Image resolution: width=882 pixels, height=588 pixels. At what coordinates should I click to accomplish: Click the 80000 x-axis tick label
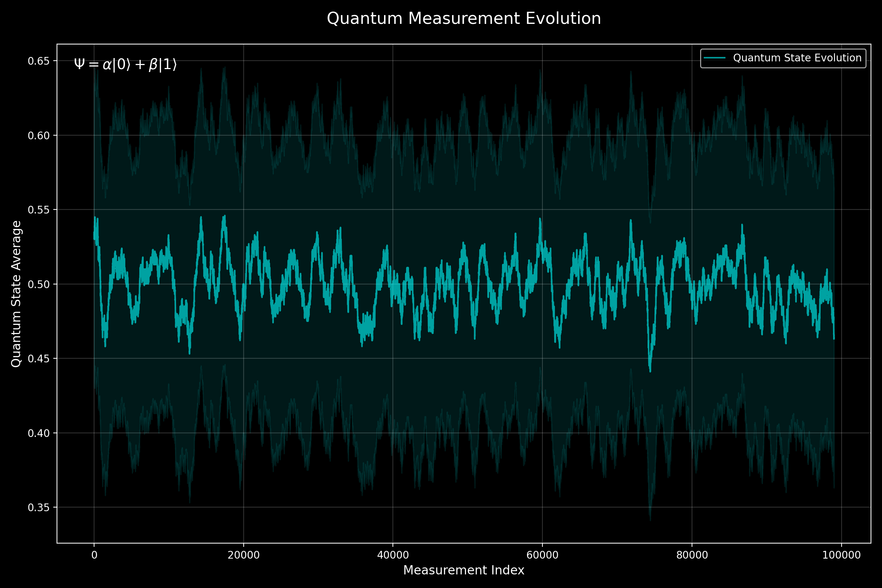(x=692, y=555)
